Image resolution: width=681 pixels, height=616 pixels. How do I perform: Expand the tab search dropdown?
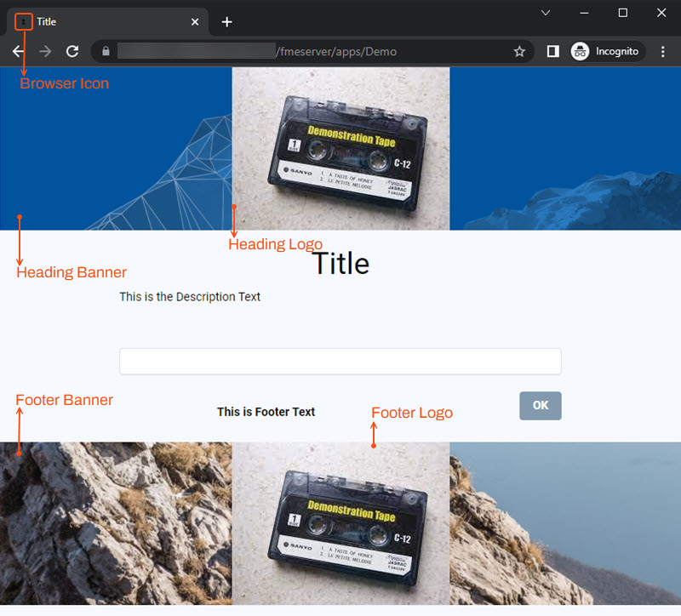[x=546, y=13]
